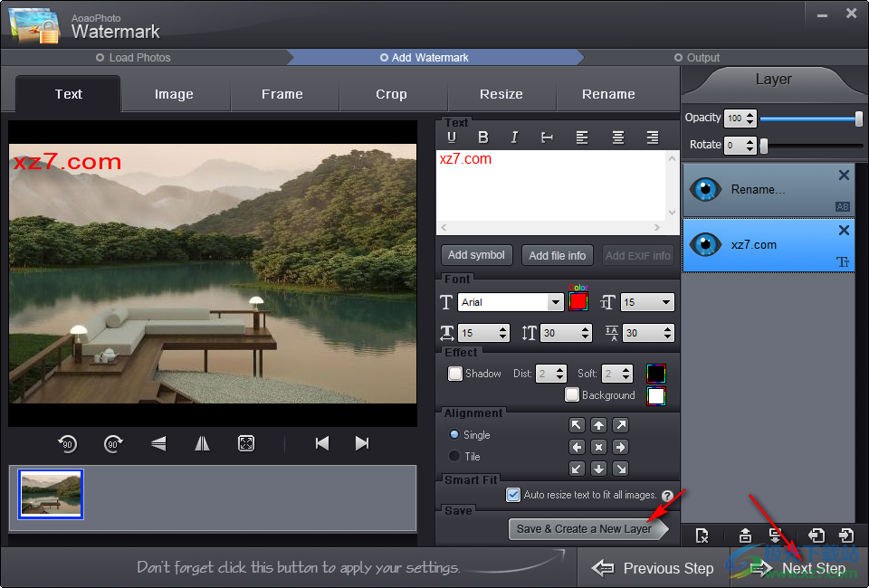Flip the photo horizontally
This screenshot has height=588, width=869.
point(202,443)
